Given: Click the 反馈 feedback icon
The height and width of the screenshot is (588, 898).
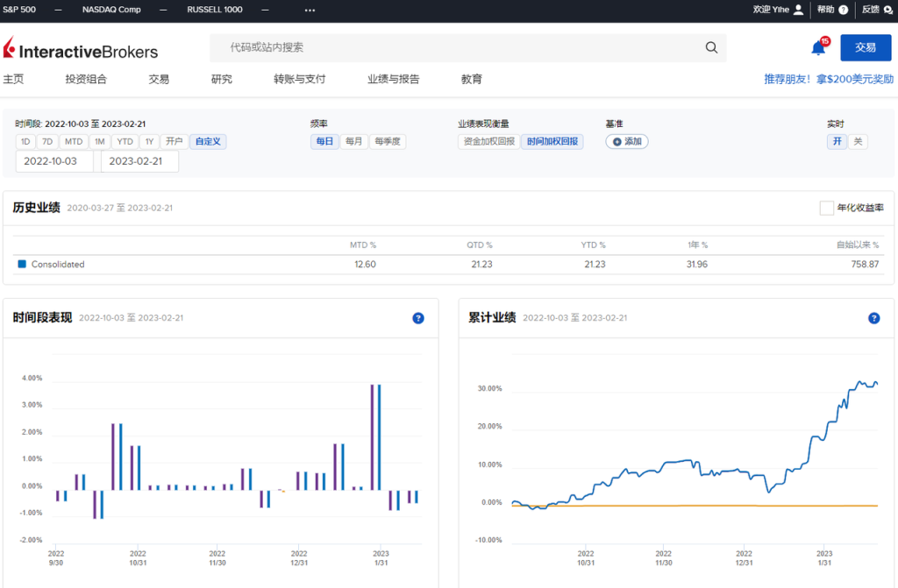Looking at the screenshot, I should (x=887, y=10).
